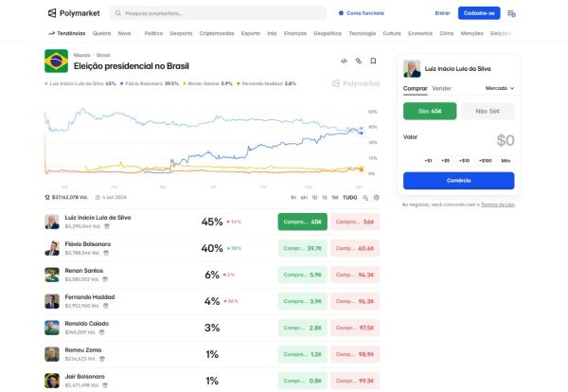Viewport: 568px width, 392px height.
Task: Open the embed code icon
Action: coord(344,61)
